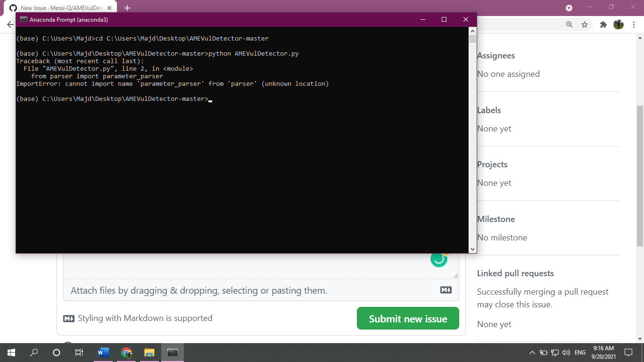Open the Labels section
Viewport: 644px width, 362px height.
[x=489, y=110]
